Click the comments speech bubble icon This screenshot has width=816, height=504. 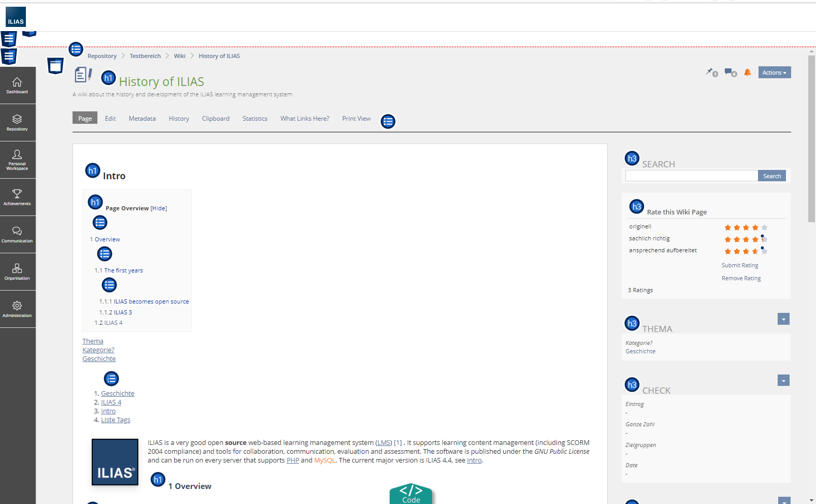[730, 73]
